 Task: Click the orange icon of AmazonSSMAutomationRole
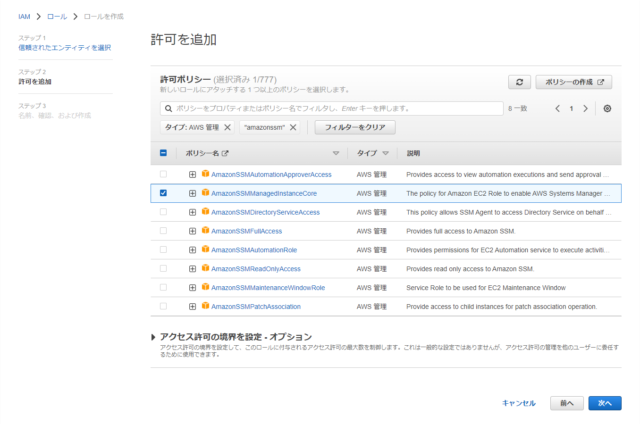point(205,249)
